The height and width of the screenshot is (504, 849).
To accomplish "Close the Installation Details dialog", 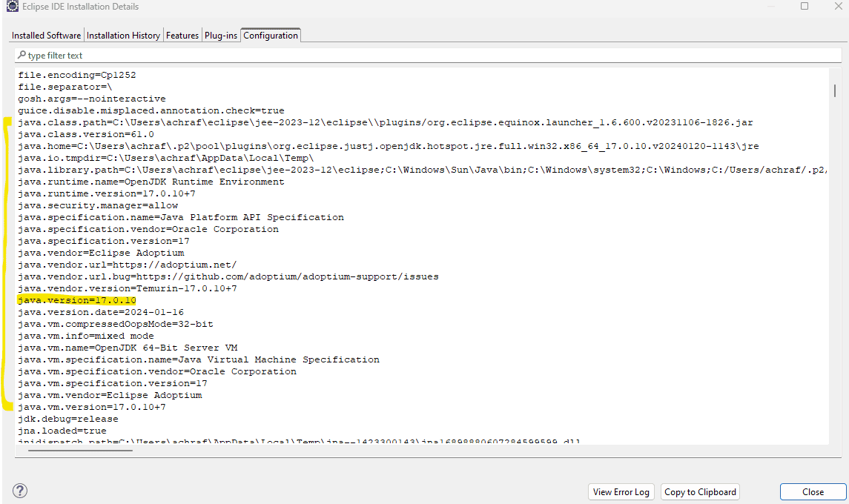I will point(813,491).
